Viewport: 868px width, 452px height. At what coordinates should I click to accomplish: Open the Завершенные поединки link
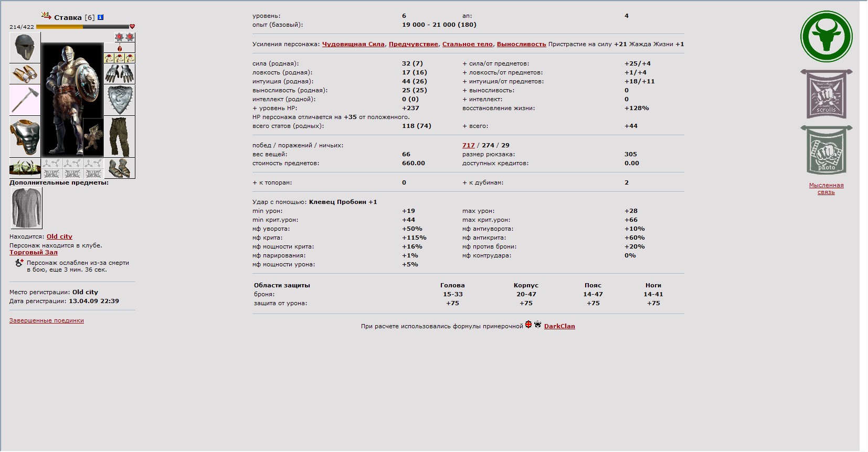47,320
